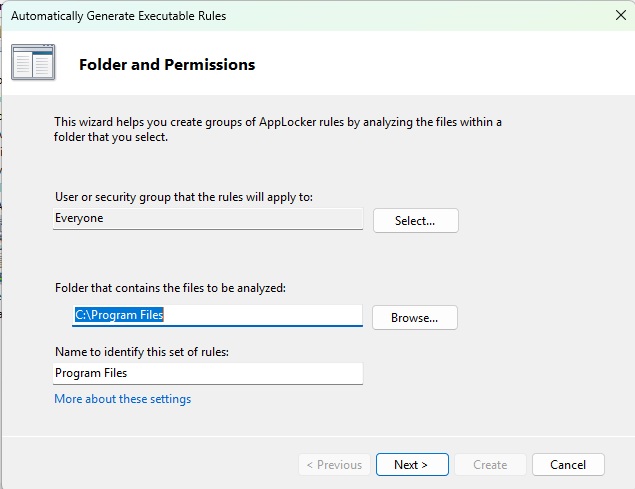Open the More about these settings link
Screen dimensions: 635x489
(x=123, y=399)
